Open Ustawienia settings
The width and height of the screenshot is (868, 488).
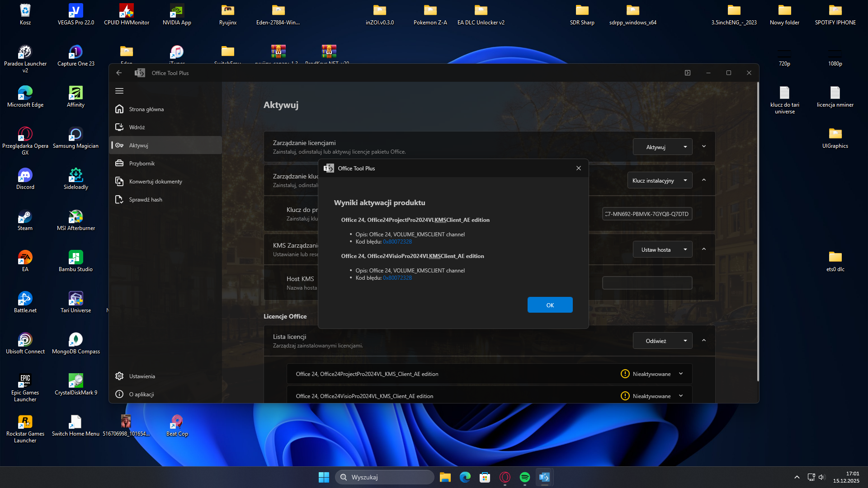142,376
